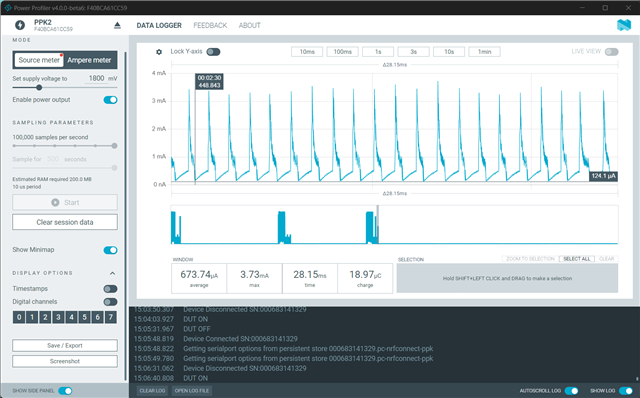This screenshot has width=640, height=398.
Task: Click the minimap overview chart
Action: tap(394, 225)
